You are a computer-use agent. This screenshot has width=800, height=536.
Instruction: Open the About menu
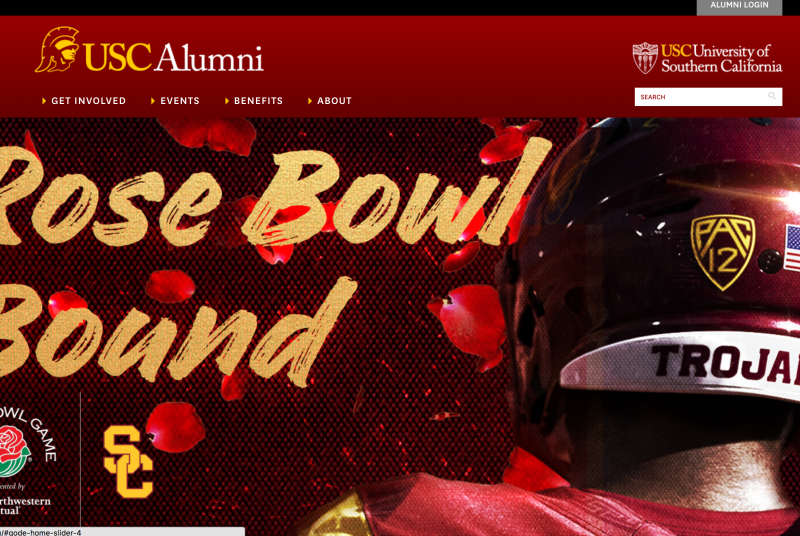pyautogui.click(x=334, y=101)
